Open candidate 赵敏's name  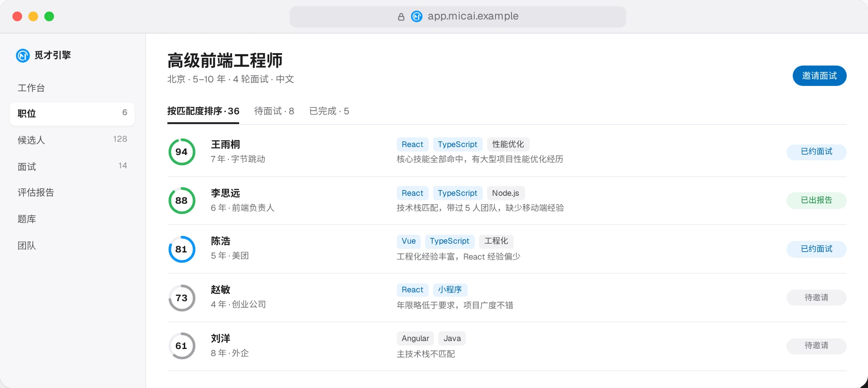pos(221,290)
